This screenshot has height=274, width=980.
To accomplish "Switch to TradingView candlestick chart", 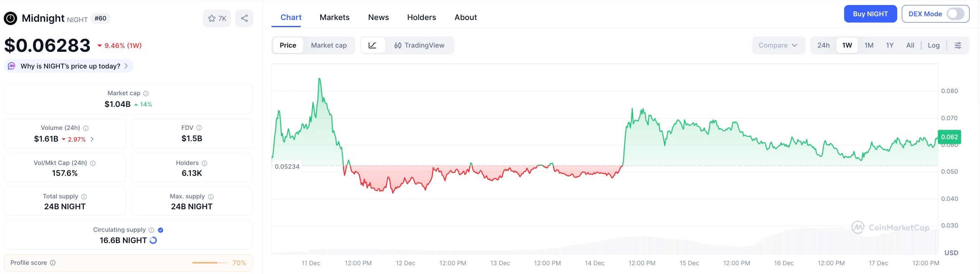I will click(x=419, y=45).
